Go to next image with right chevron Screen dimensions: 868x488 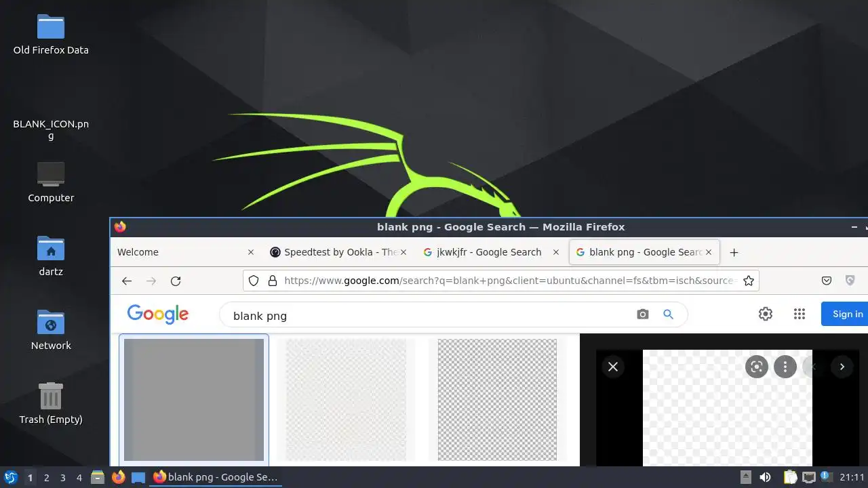click(x=842, y=367)
